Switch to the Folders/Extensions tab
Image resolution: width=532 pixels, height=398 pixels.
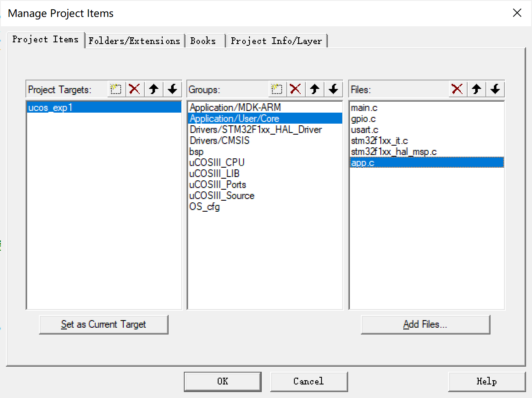pos(134,41)
